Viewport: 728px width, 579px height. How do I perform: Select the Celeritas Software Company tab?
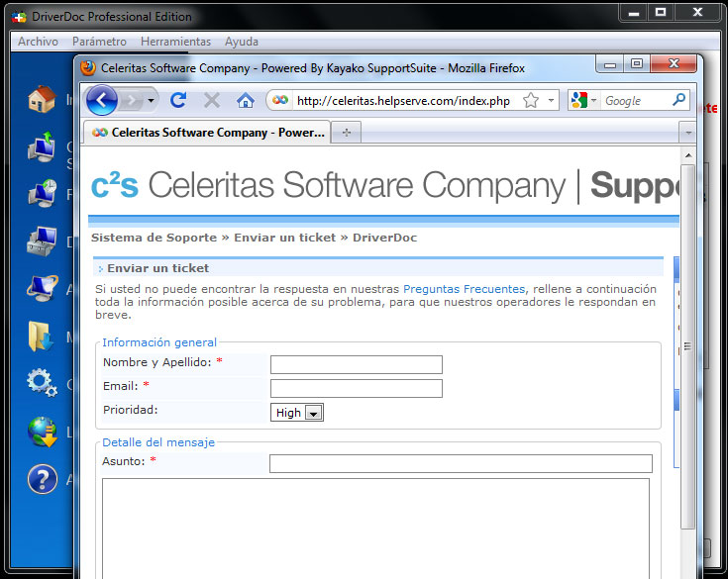[x=208, y=132]
